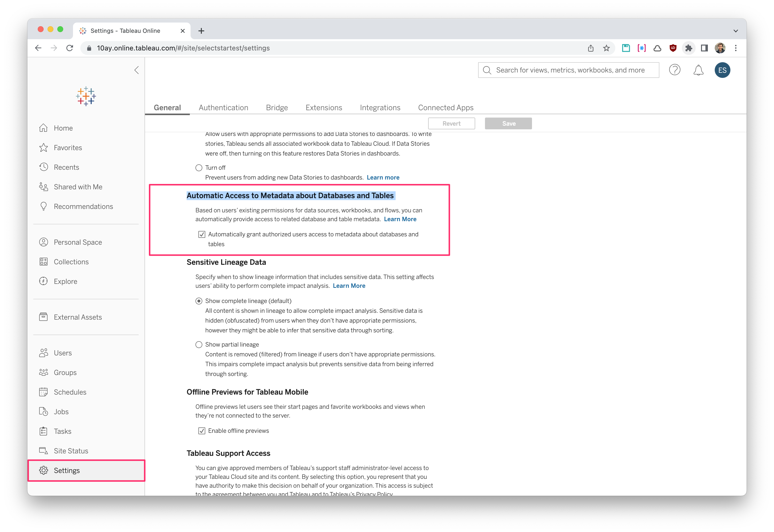Open the ES user avatar menu
Screen dimensions: 774x532
[x=722, y=70]
